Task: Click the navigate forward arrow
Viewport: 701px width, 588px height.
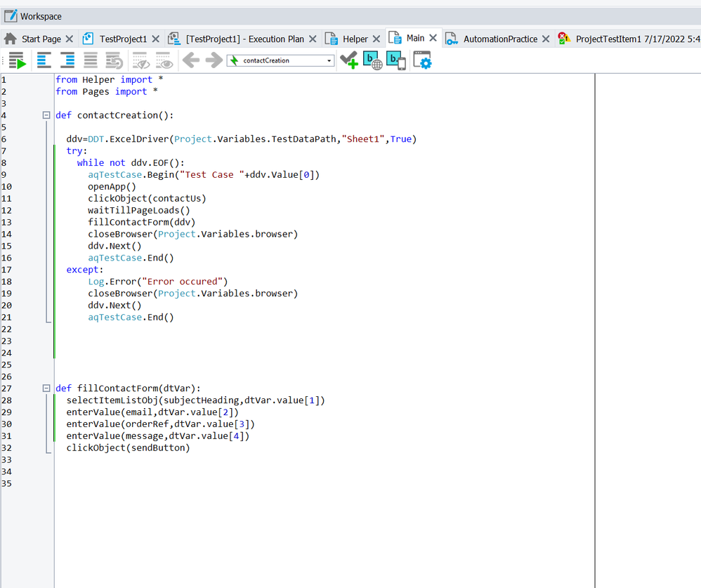Action: pos(214,61)
